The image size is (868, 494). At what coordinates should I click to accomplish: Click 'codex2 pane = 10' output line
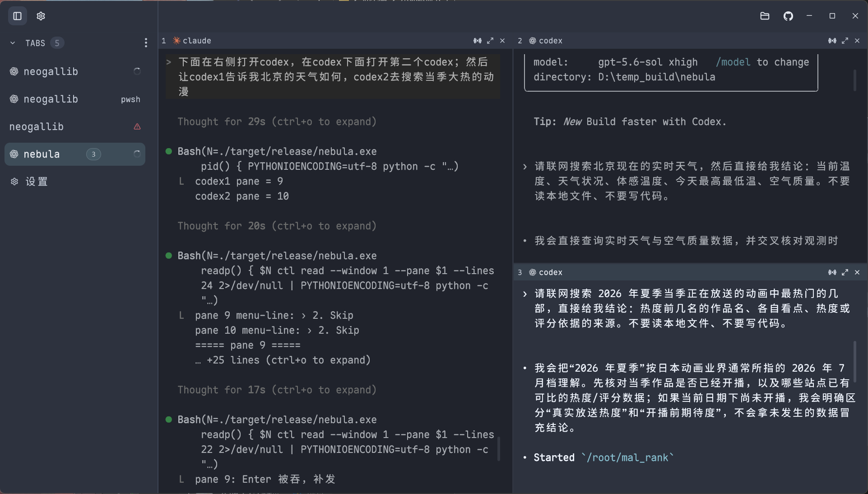pos(242,196)
